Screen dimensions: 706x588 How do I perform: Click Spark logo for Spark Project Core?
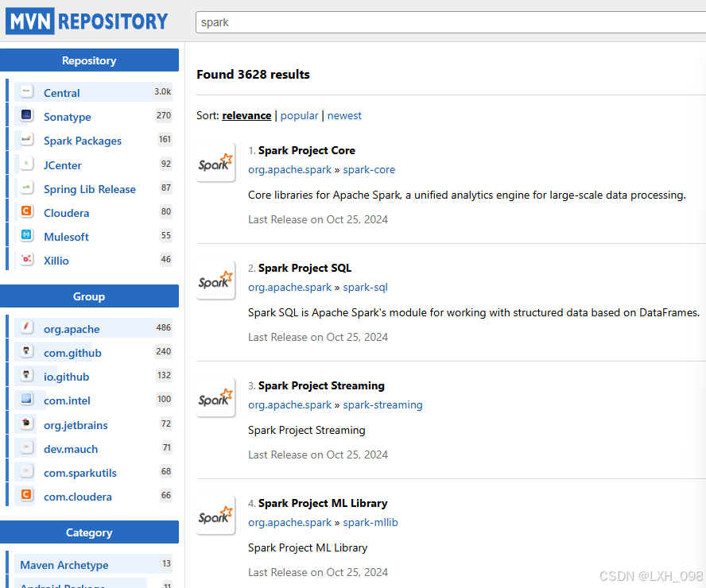pos(215,162)
